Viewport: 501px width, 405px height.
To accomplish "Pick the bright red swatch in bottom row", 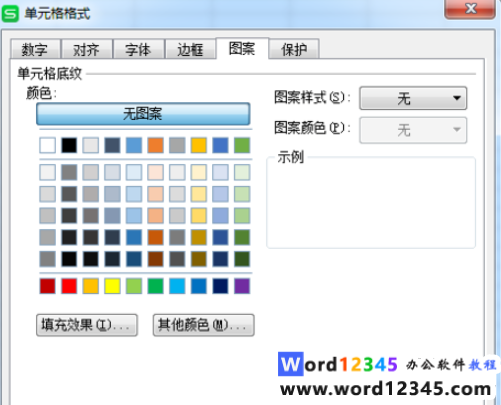I will [69, 286].
